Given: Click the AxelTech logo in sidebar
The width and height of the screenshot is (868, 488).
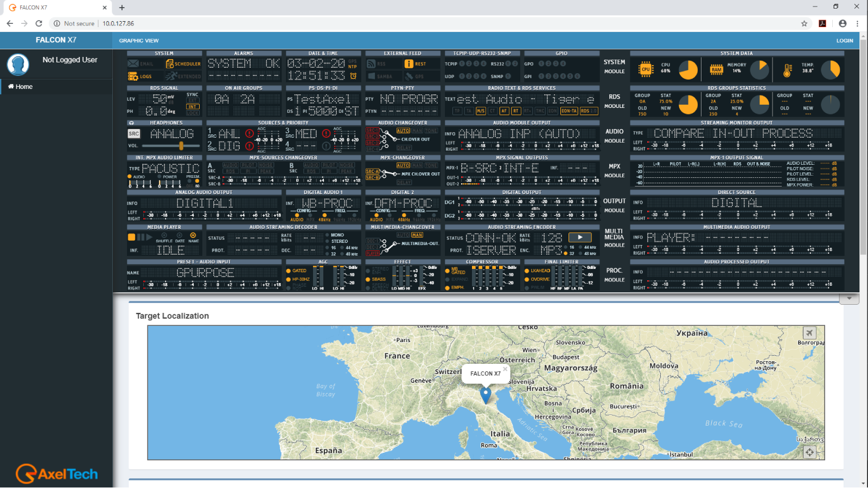Looking at the screenshot, I should click(57, 473).
